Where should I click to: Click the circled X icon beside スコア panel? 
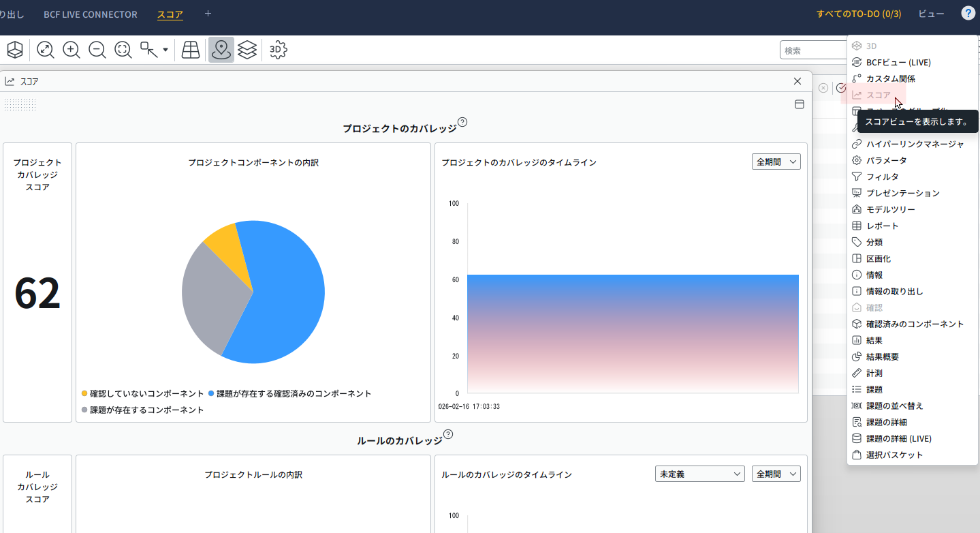pyautogui.click(x=823, y=88)
